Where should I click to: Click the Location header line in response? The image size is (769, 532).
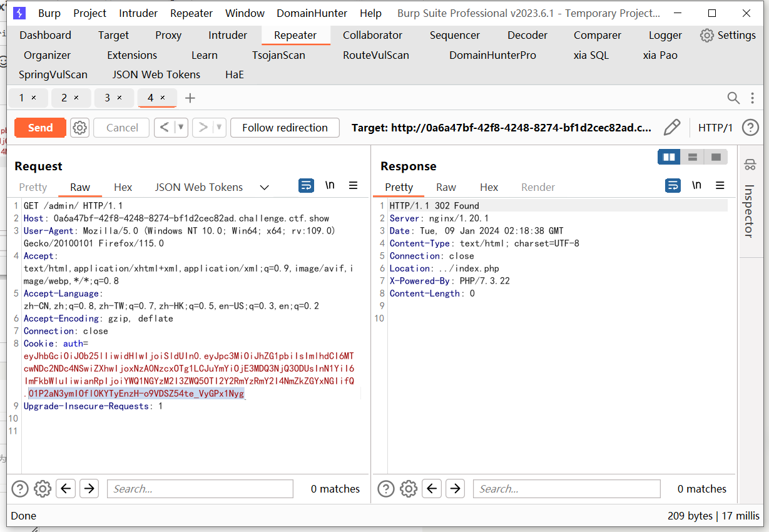pos(444,269)
